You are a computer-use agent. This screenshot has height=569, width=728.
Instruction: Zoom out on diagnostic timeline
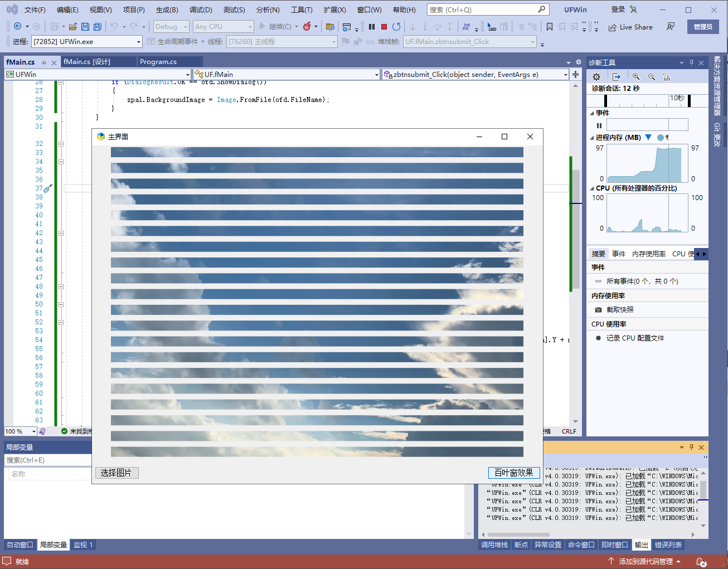click(x=651, y=77)
